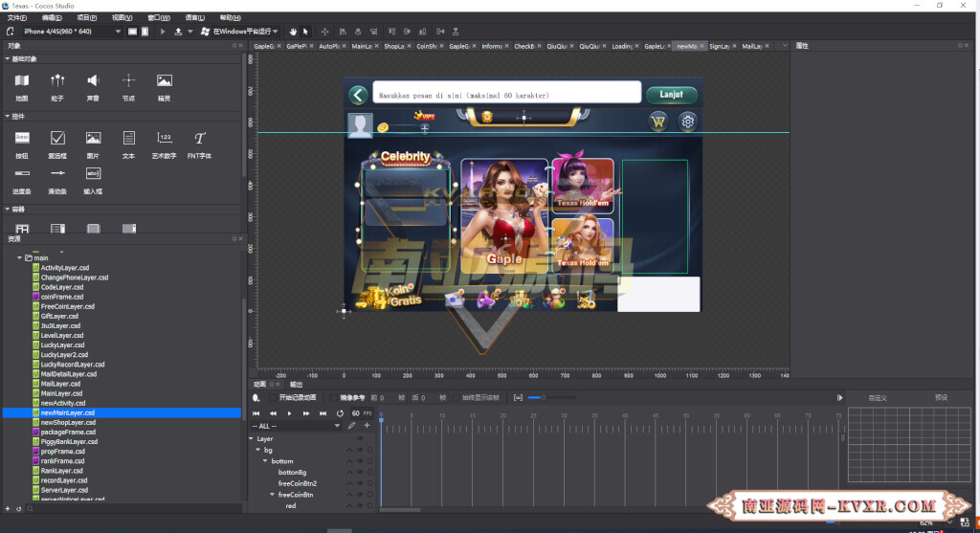This screenshot has width=980, height=533.
Task: Pick the Art Number (艺术数字) widget icon
Action: pyautogui.click(x=165, y=138)
